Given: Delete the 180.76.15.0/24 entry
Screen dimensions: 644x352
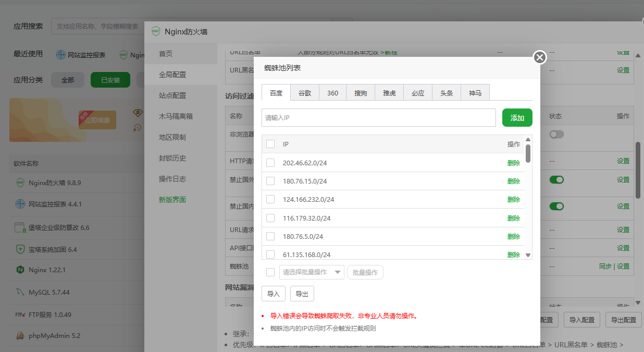Looking at the screenshot, I should (514, 181).
